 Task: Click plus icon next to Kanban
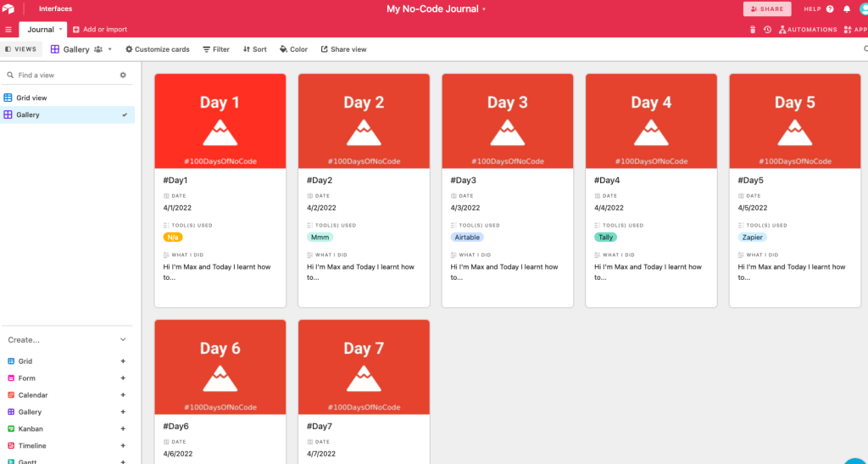pos(123,429)
